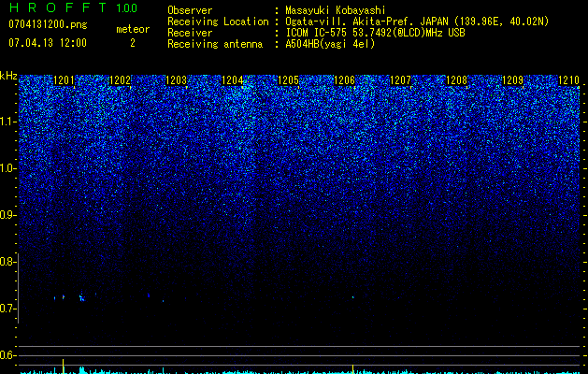Viewport: 588px width, 374px height.
Task: Click the 1206 time marker
Action: coord(345,80)
